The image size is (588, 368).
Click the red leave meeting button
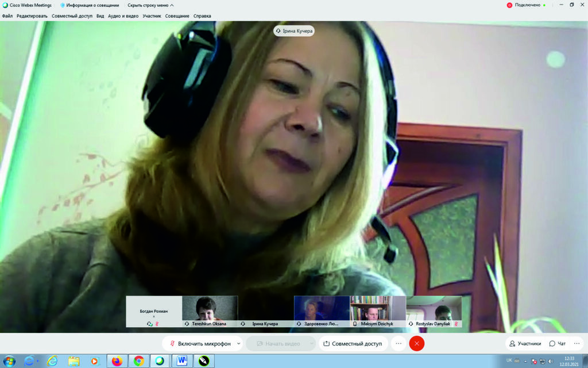pos(416,343)
